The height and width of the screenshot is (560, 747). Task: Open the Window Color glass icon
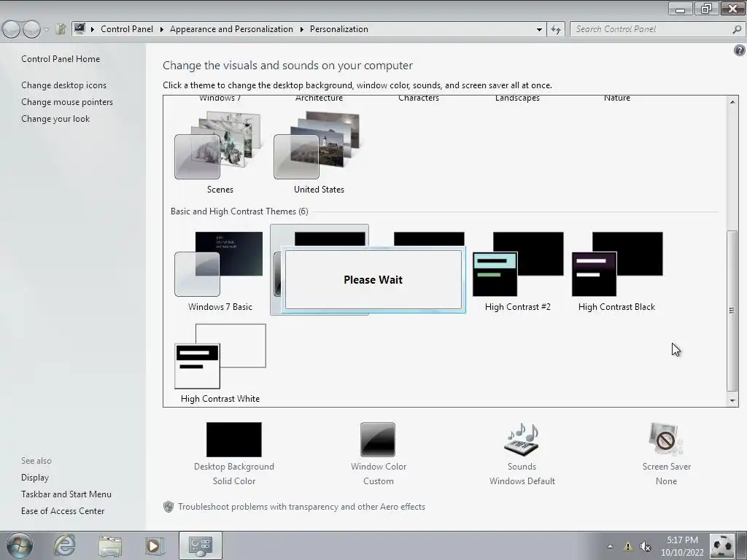(378, 439)
